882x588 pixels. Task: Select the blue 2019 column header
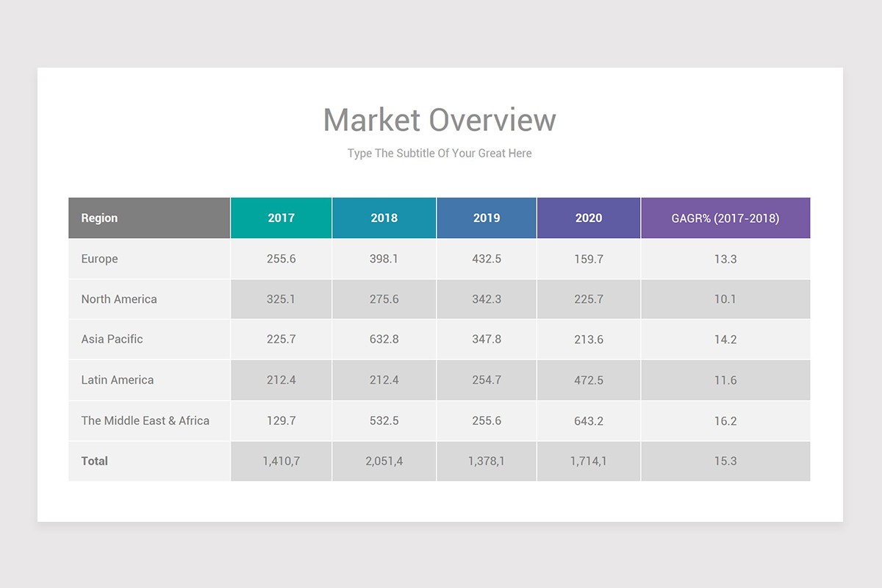click(x=487, y=218)
